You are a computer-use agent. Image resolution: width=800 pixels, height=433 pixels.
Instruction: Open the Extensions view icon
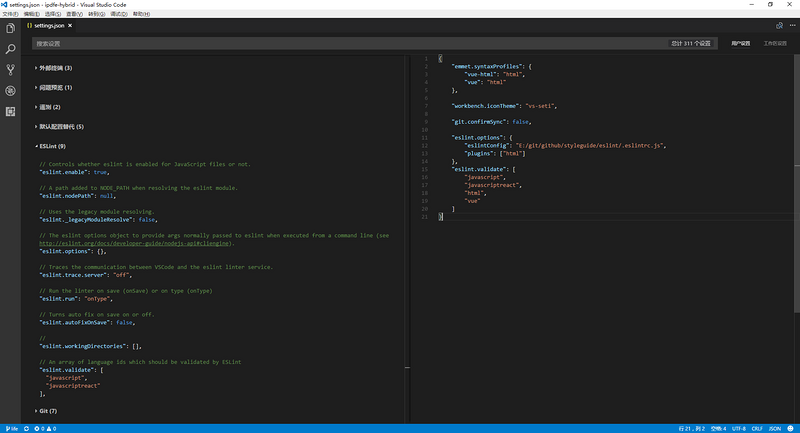pyautogui.click(x=10, y=112)
